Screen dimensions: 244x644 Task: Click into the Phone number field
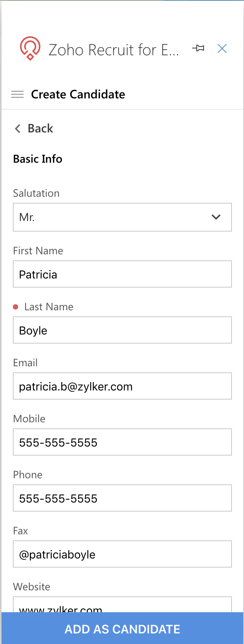point(122,498)
